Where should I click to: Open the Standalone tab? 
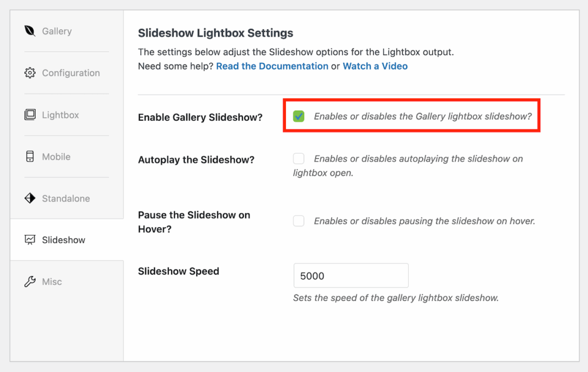65,198
